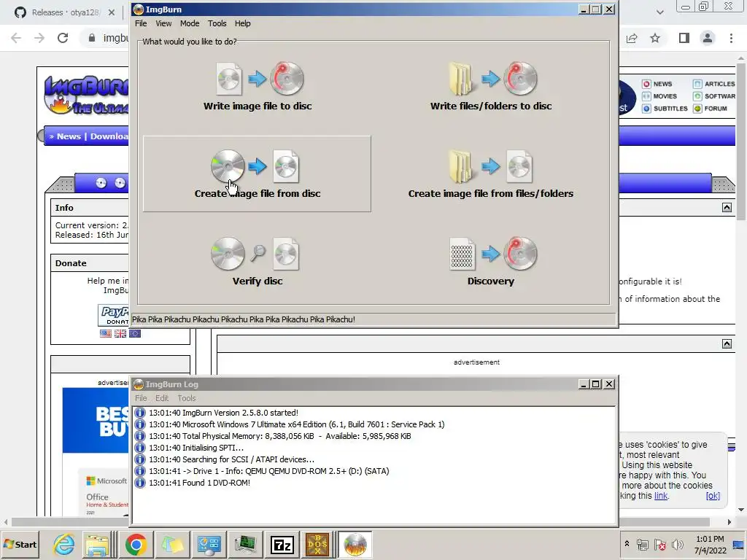The height and width of the screenshot is (560, 747).
Task: Launch Internet Explorer from taskbar
Action: [64, 544]
